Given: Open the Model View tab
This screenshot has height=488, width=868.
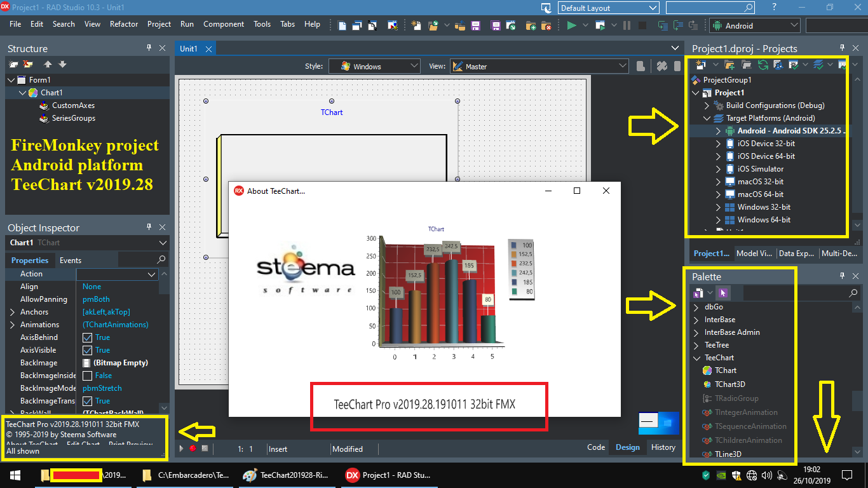Looking at the screenshot, I should (x=754, y=253).
